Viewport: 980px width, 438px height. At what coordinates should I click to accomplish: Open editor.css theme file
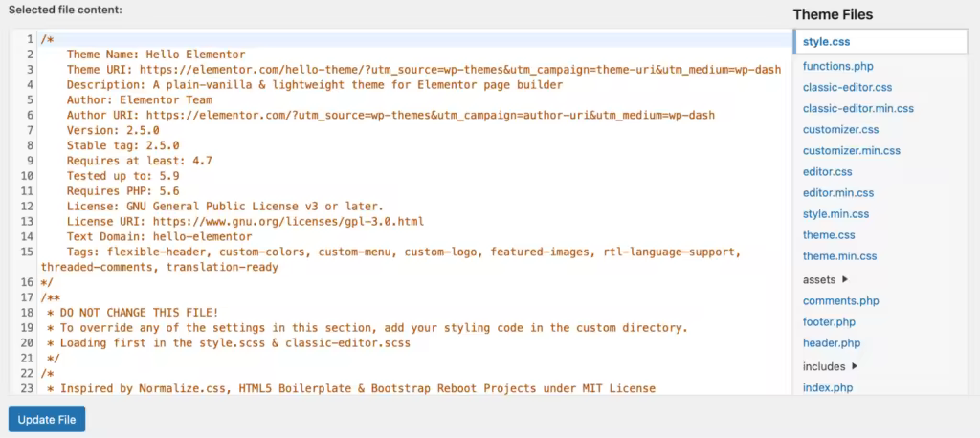click(x=828, y=172)
